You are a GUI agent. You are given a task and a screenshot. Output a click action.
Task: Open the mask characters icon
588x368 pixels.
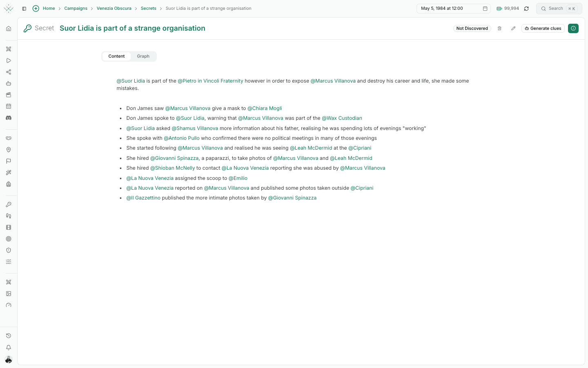[x=9, y=138]
